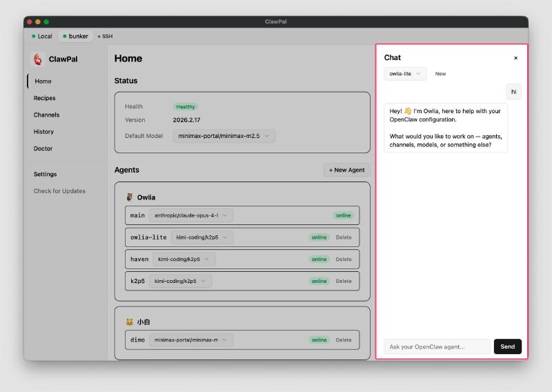This screenshot has width=552, height=392.
Task: Delete the owlia-lite agent
Action: click(x=343, y=237)
